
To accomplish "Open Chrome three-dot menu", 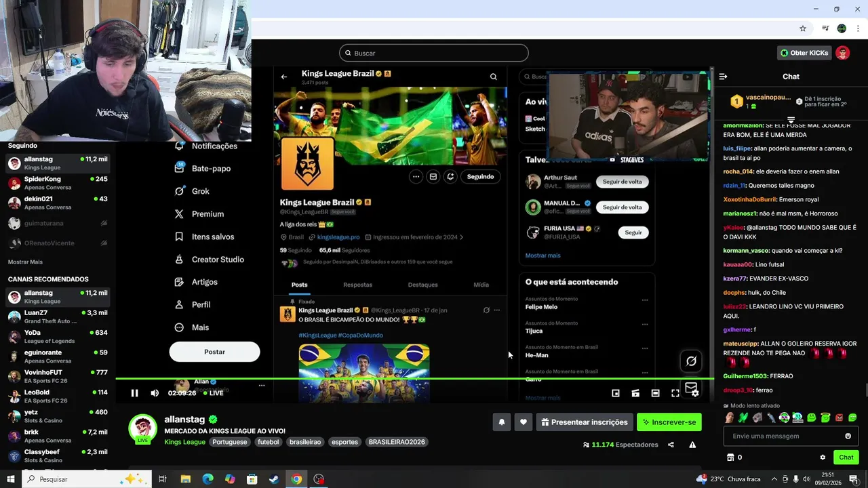I will click(x=856, y=28).
